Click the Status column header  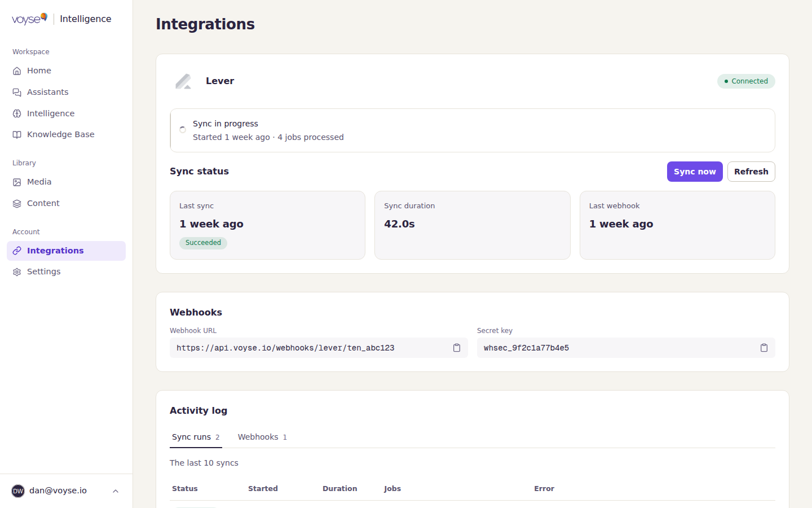(x=185, y=489)
